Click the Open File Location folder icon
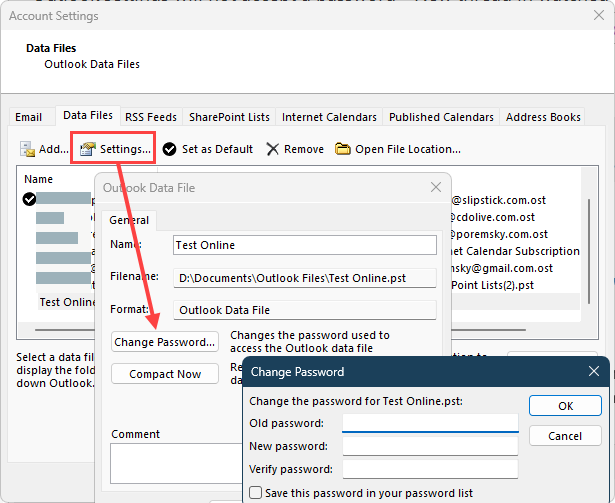The height and width of the screenshot is (503, 615). [x=343, y=149]
